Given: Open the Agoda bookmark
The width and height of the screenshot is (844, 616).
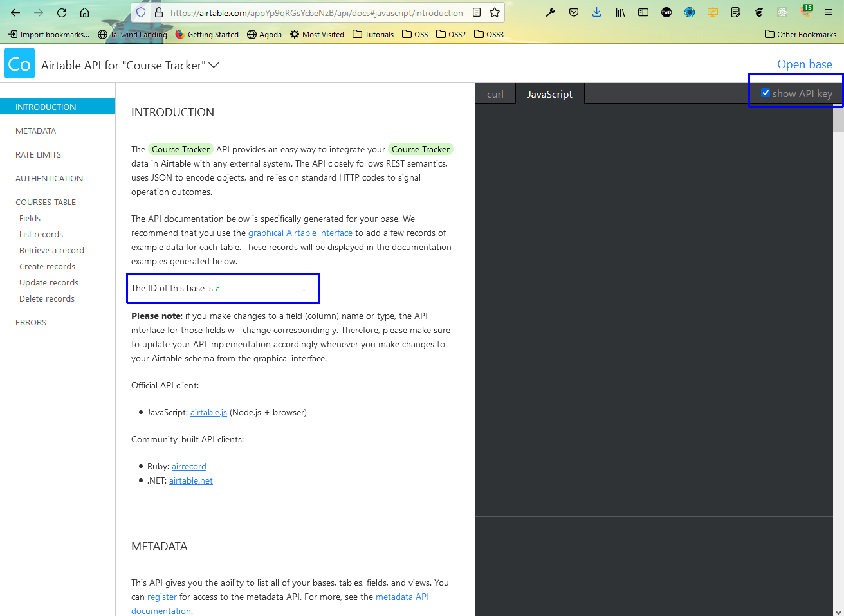Looking at the screenshot, I should point(264,34).
